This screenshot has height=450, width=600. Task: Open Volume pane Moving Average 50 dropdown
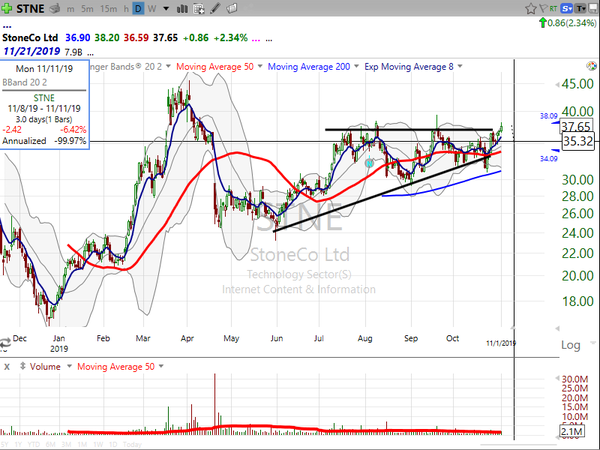(161, 366)
